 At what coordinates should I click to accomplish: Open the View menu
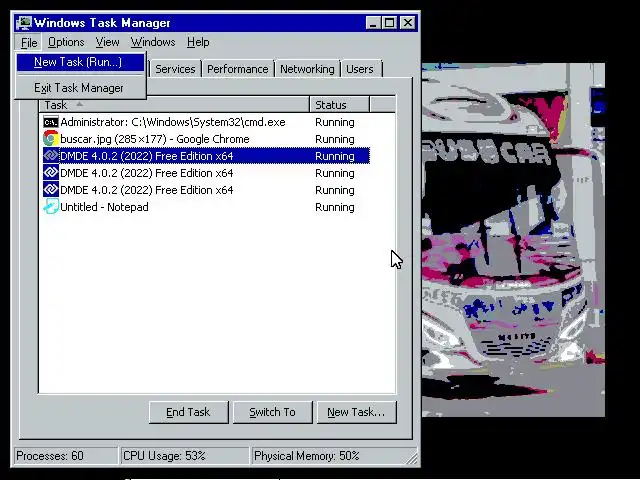[x=107, y=42]
